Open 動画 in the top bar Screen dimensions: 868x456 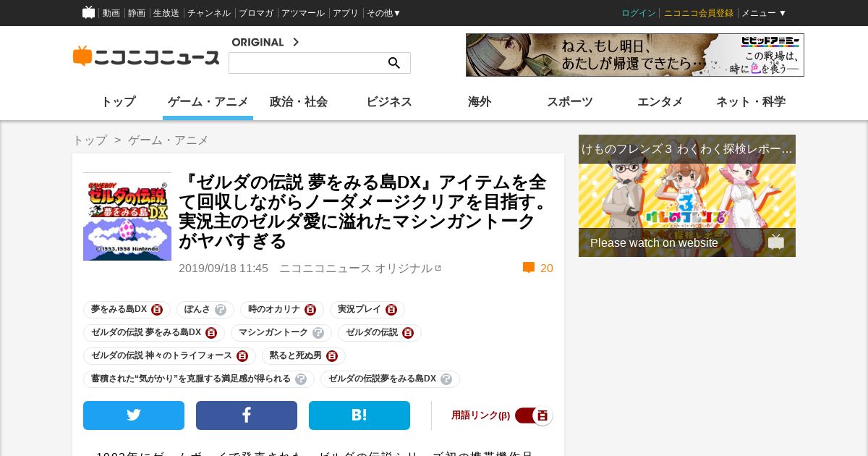click(111, 13)
